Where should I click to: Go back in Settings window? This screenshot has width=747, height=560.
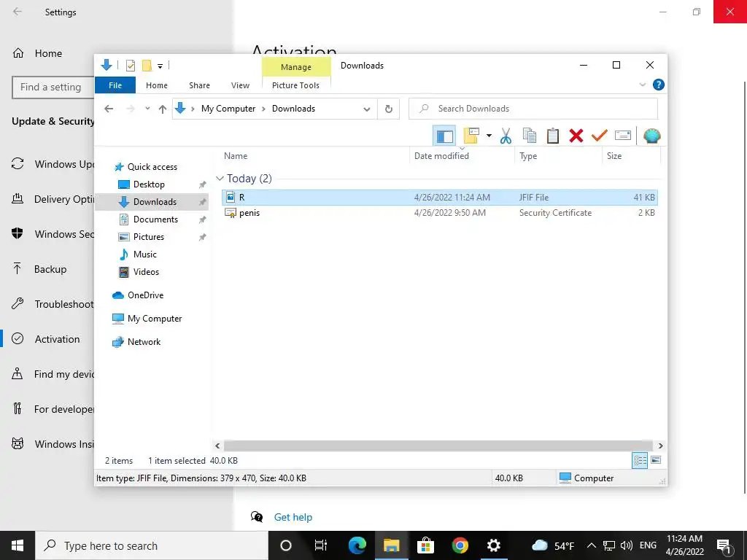tap(18, 12)
